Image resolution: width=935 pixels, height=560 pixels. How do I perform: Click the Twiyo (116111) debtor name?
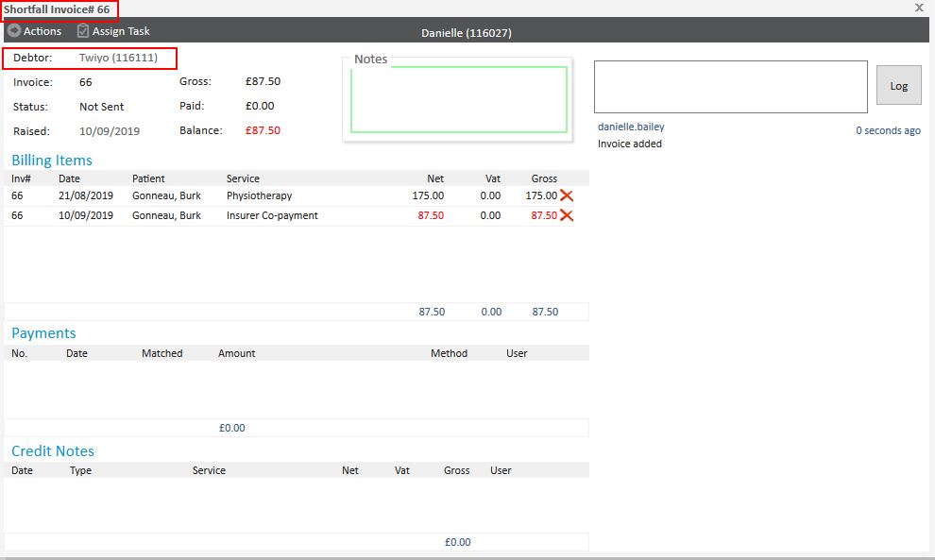click(118, 59)
